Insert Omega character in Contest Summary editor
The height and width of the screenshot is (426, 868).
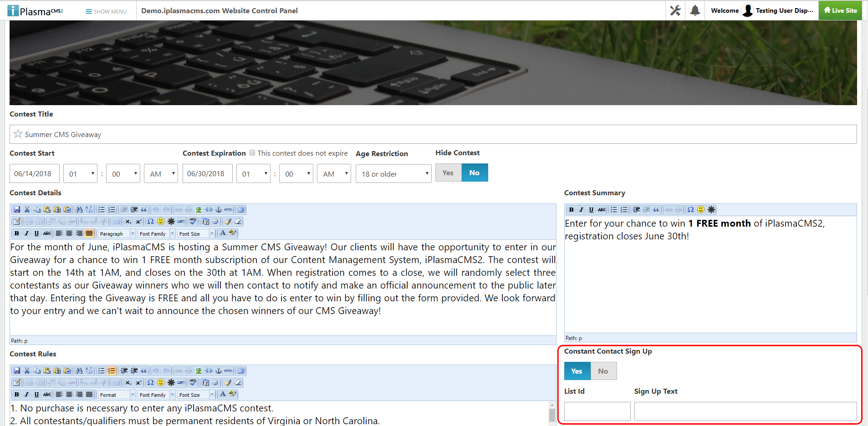[691, 209]
